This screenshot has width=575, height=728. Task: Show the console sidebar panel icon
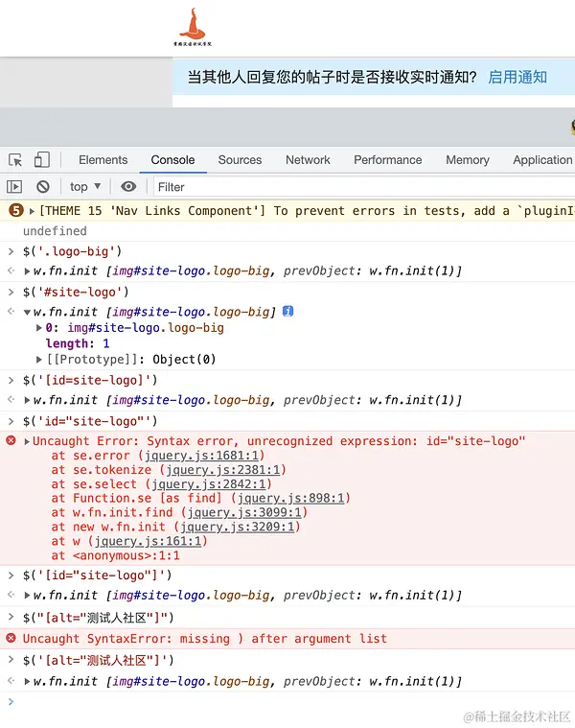coord(14,187)
